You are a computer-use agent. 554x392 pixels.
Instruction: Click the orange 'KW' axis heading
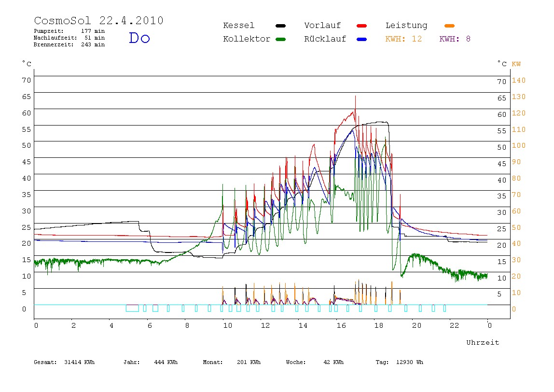coord(516,64)
